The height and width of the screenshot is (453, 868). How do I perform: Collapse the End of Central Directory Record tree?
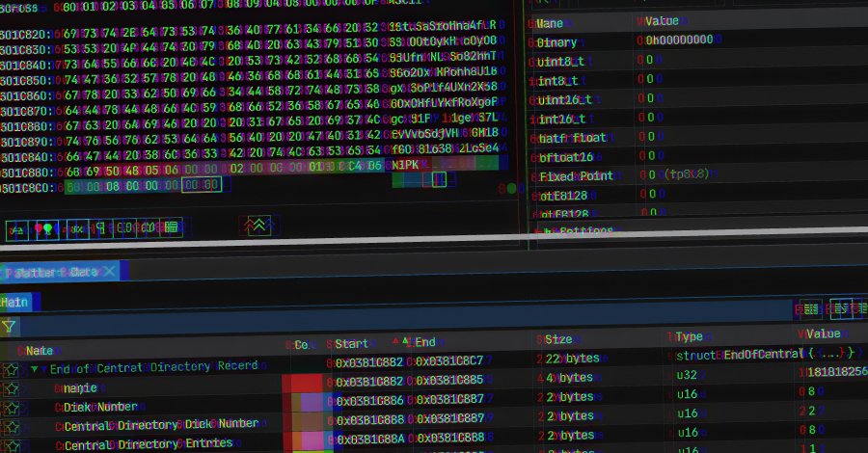(36, 368)
